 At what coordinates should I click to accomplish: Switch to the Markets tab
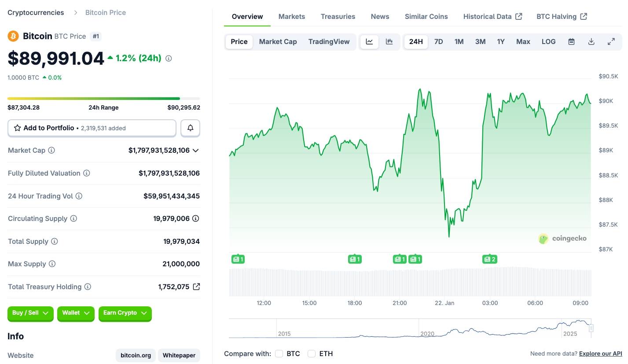point(291,17)
